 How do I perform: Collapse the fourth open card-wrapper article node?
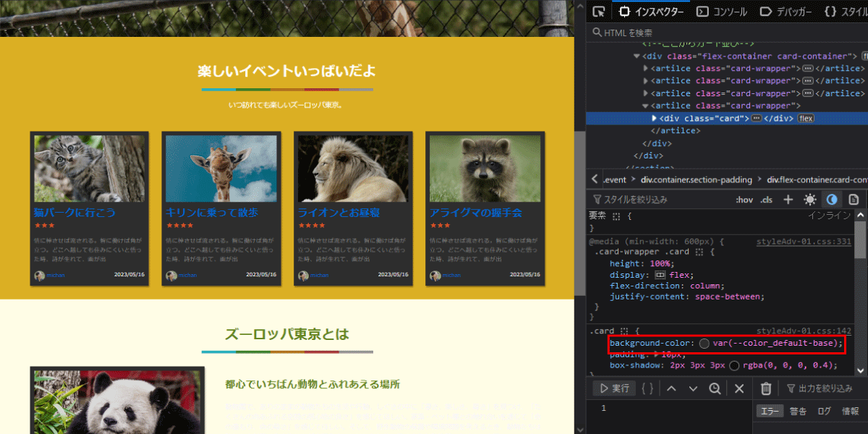tap(646, 106)
